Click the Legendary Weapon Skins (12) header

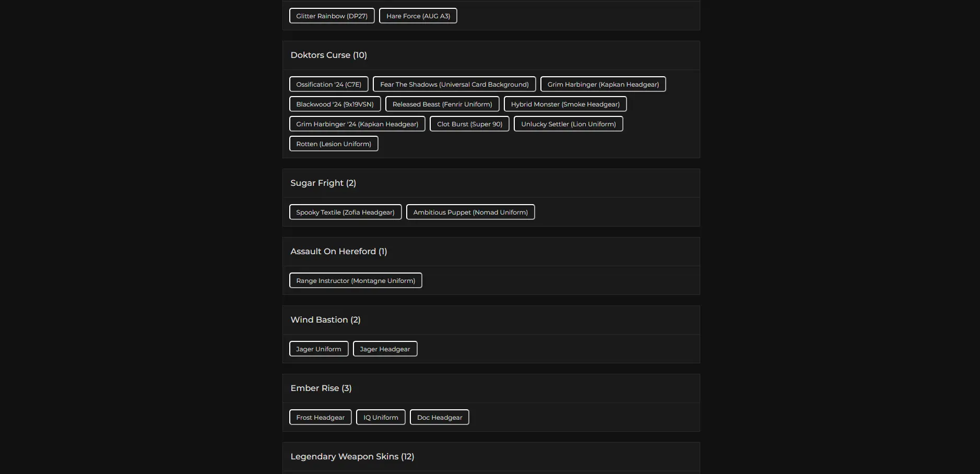pos(352,457)
